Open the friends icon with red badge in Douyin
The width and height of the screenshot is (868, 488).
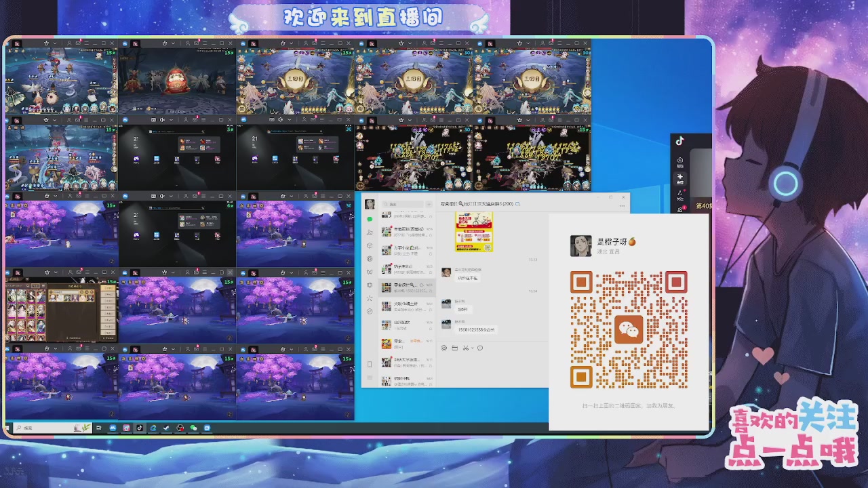(681, 209)
